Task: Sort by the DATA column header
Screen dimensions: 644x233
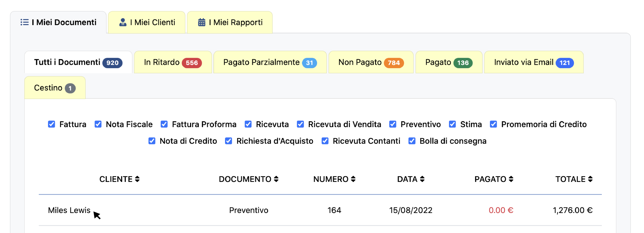Action: tap(411, 179)
